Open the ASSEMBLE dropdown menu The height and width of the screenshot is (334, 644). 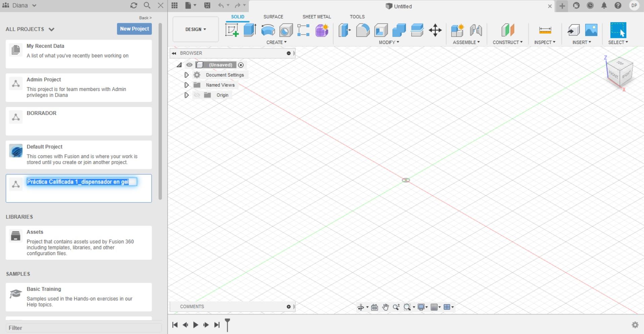[x=466, y=42]
